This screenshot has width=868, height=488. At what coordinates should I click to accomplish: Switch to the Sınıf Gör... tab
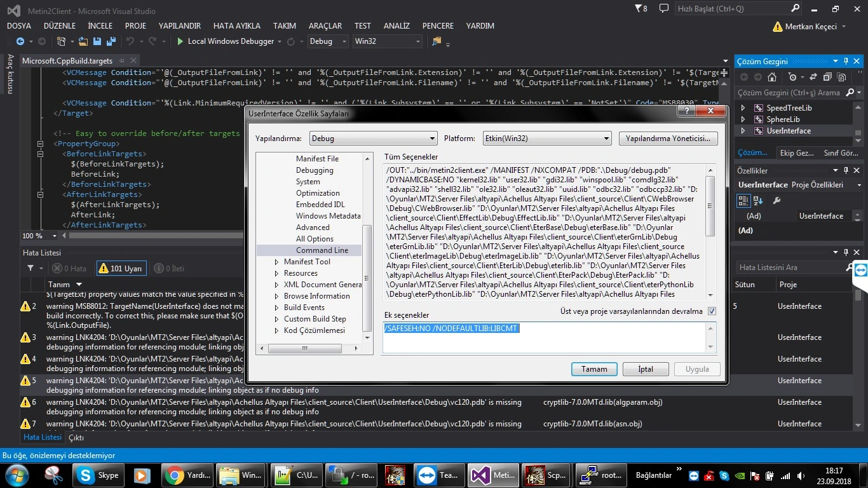(841, 153)
